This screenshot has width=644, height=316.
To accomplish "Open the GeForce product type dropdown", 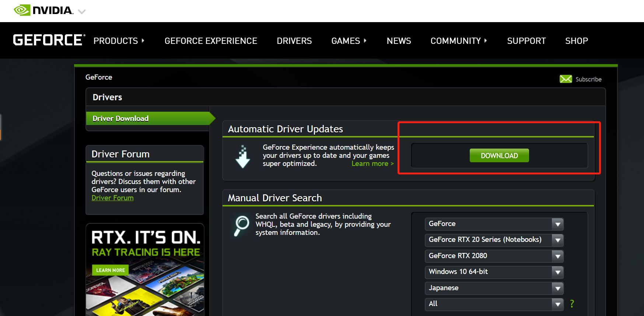I will (x=494, y=224).
